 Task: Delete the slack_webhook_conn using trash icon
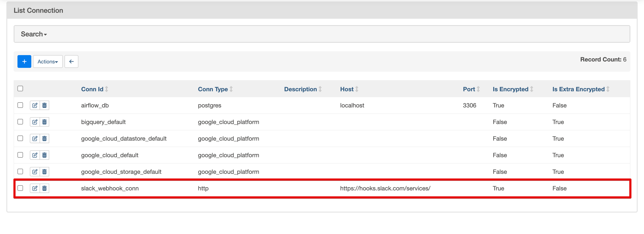[x=45, y=188]
